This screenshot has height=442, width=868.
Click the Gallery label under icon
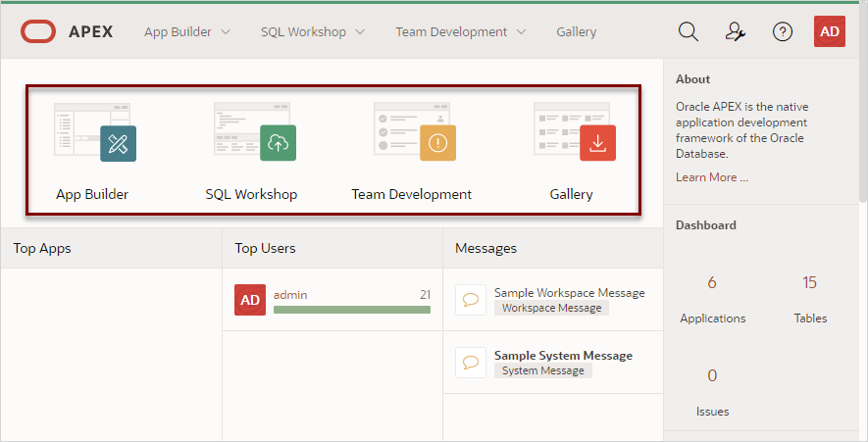[571, 194]
